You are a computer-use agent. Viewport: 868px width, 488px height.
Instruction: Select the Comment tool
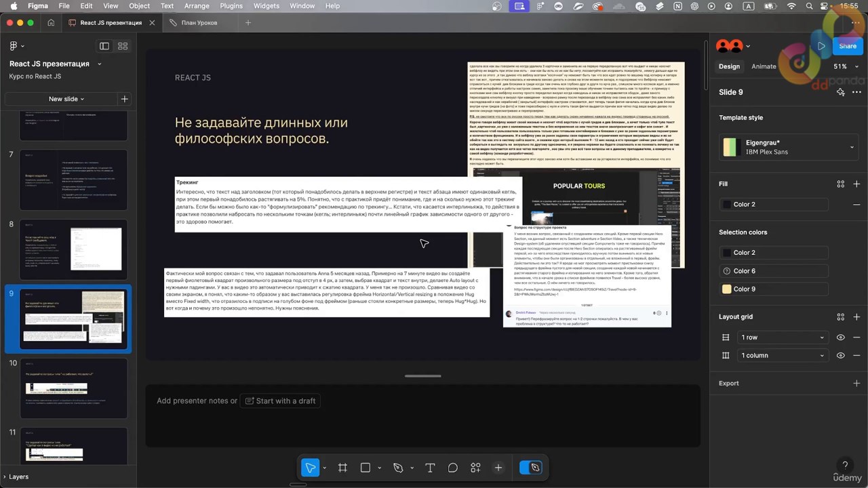coord(453,468)
